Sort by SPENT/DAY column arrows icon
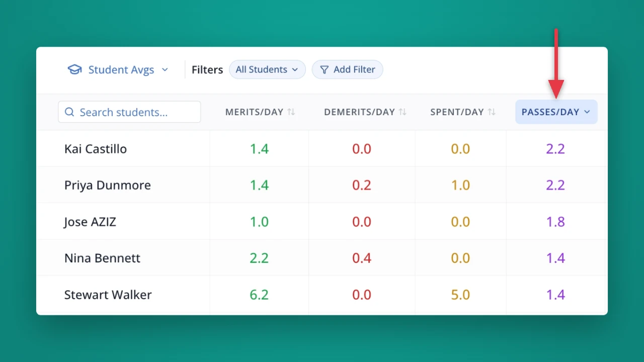This screenshot has height=362, width=644. [492, 112]
